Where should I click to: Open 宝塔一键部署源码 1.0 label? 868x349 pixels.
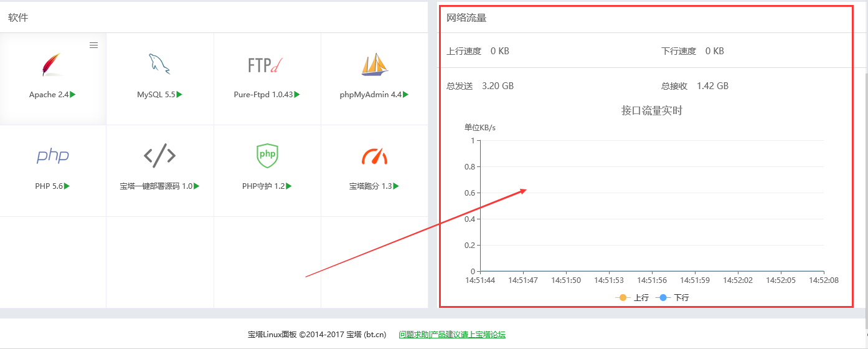click(156, 186)
